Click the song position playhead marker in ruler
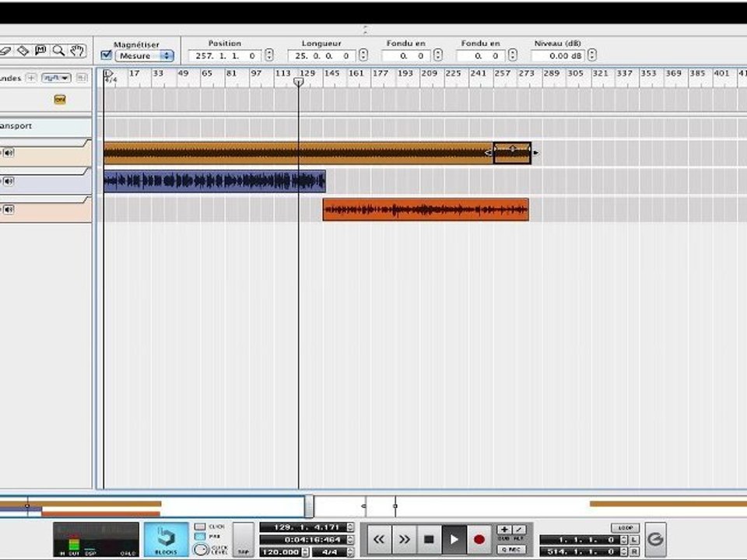 [x=299, y=82]
